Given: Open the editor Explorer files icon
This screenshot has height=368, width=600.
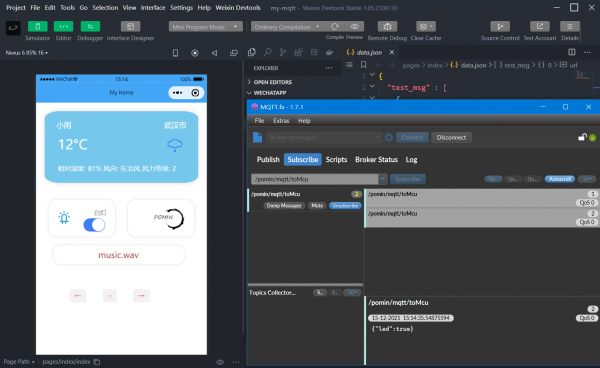Looking at the screenshot, I should pos(252,52).
